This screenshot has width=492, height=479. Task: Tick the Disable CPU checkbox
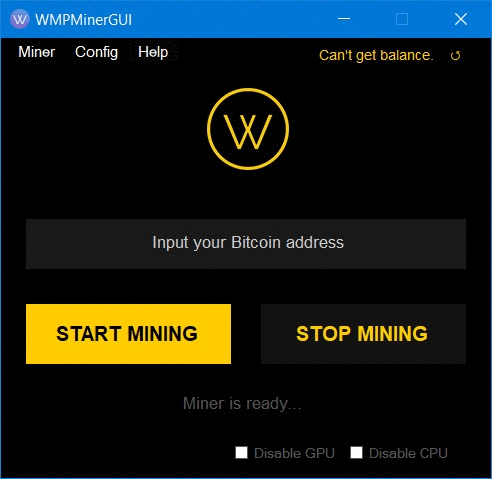[x=356, y=453]
